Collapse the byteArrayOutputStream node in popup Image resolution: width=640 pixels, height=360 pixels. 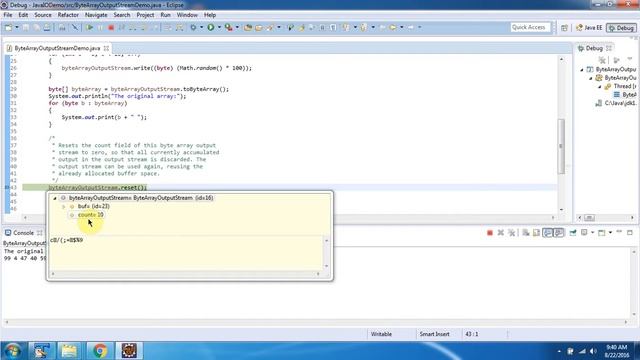55,198
